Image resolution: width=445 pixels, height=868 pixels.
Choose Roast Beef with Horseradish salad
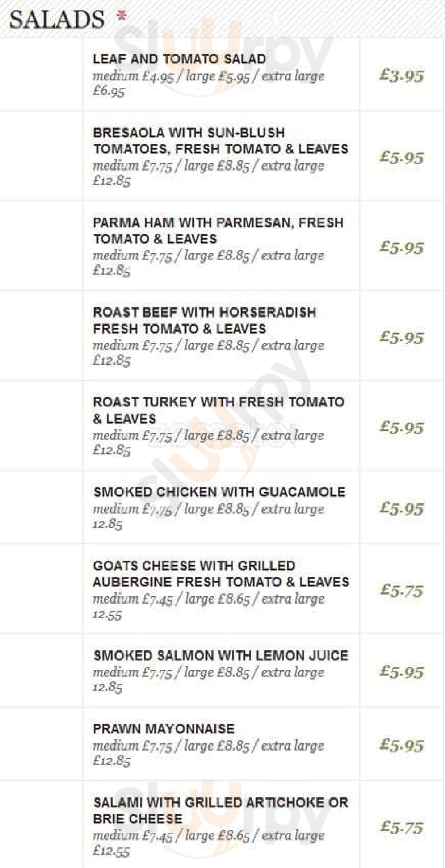coord(205,320)
